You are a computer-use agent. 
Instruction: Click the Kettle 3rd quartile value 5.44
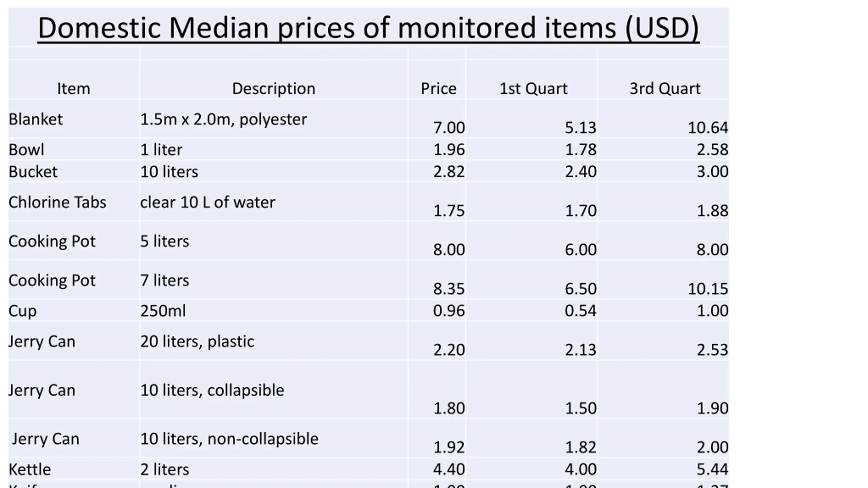[x=712, y=469]
